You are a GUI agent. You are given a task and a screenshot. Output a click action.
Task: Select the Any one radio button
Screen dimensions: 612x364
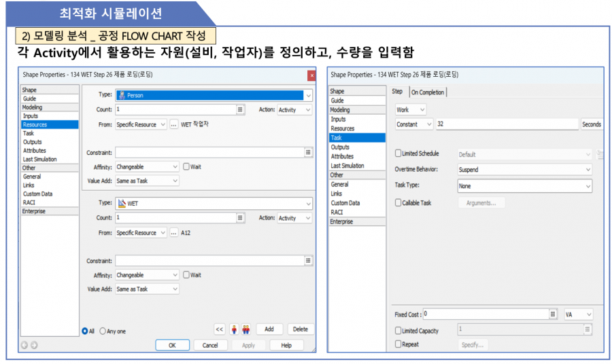point(103,331)
